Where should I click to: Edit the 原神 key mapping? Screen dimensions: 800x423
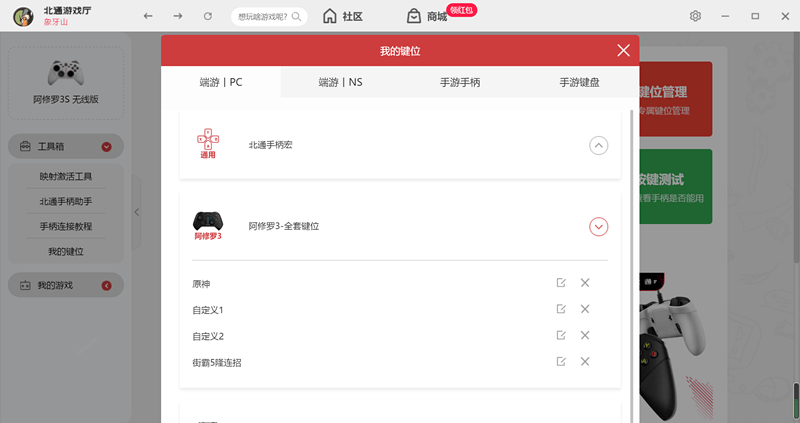(561, 283)
